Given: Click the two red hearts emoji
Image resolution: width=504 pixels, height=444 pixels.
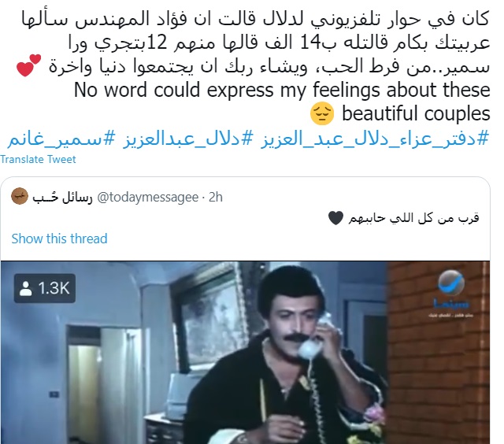Looking at the screenshot, I should click(28, 65).
